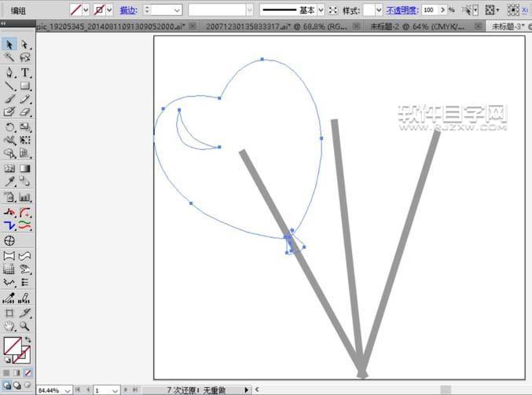Select the Direct Selection tool
Viewport: 532px width, 395px height.
[25, 45]
